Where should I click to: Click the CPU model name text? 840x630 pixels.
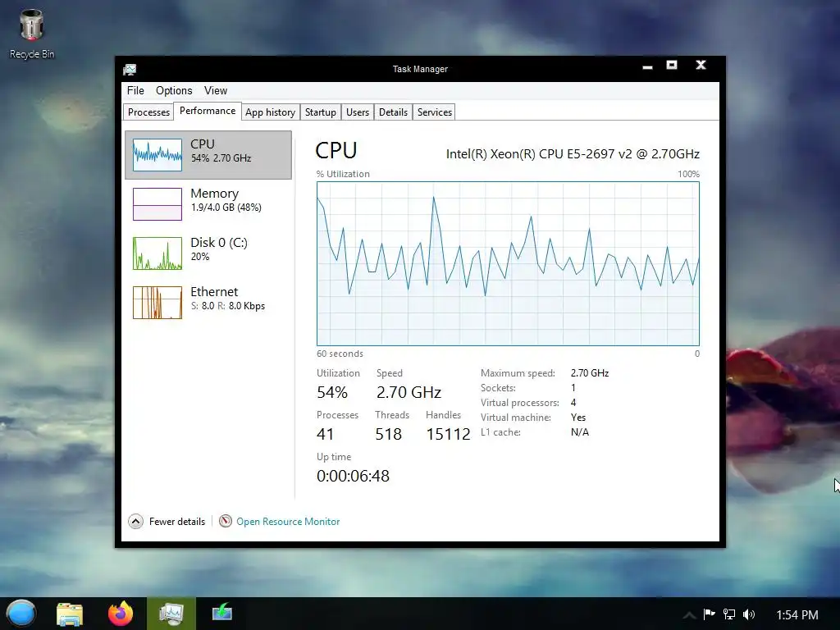click(573, 154)
